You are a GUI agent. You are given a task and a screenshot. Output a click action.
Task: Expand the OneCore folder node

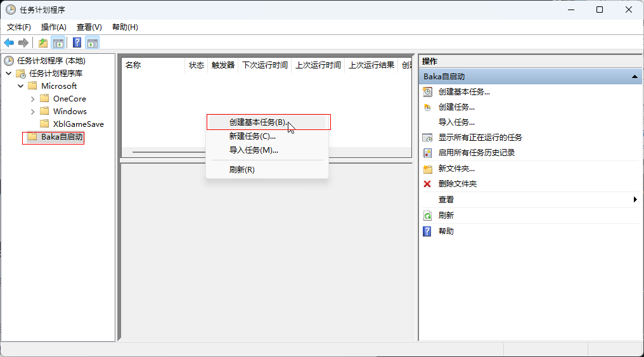coord(33,99)
